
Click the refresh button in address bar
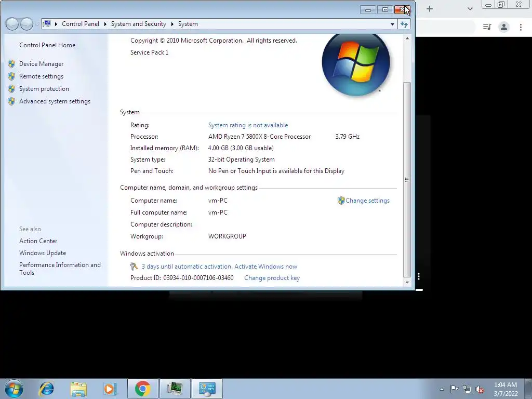click(x=404, y=24)
